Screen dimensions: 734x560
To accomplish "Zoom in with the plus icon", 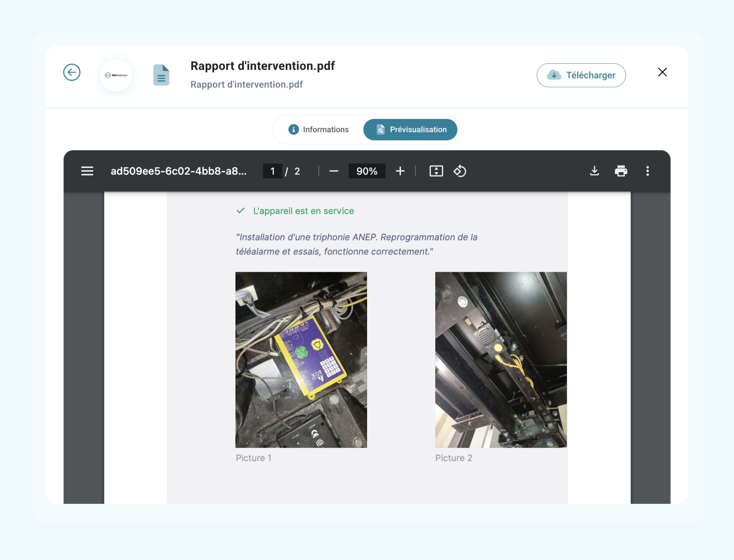I will tap(400, 171).
